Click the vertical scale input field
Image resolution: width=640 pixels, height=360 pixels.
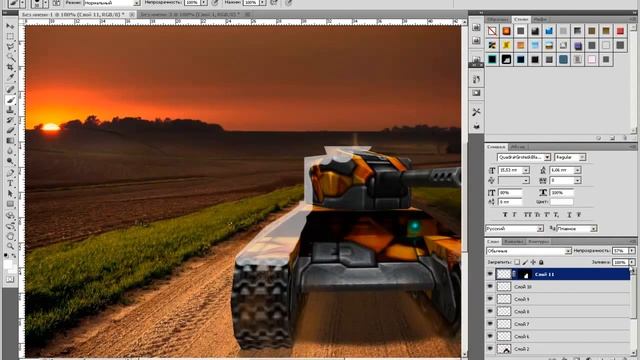510,192
